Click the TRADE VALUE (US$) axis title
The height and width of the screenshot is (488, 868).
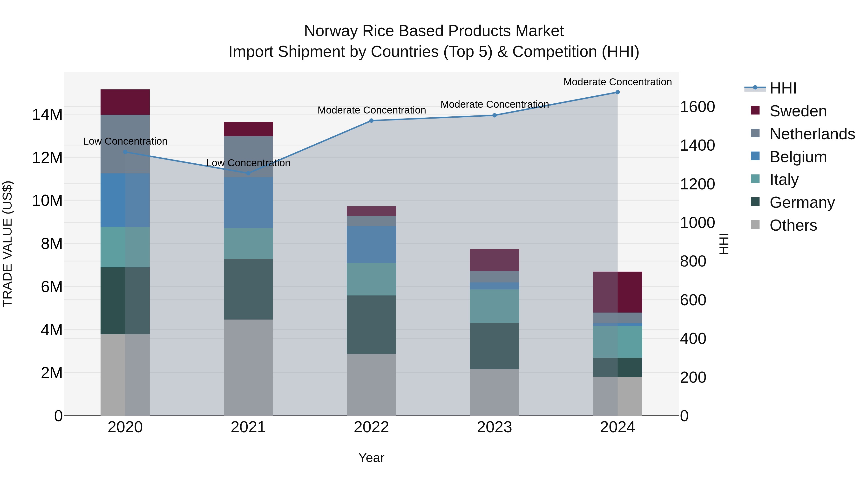click(x=7, y=244)
